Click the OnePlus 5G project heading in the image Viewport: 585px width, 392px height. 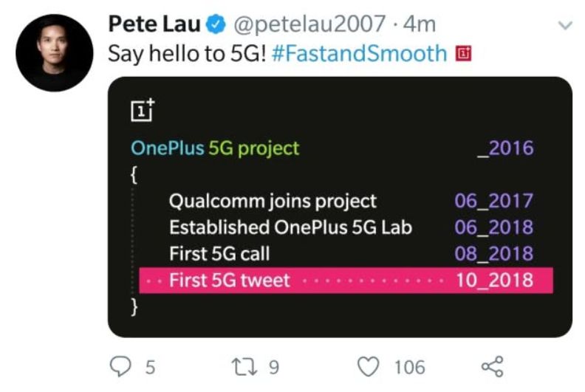point(215,148)
